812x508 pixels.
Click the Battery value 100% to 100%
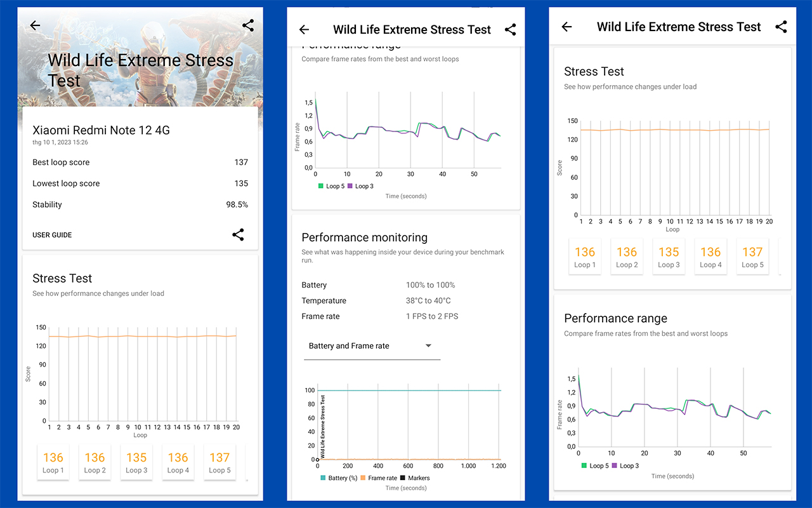(x=430, y=285)
